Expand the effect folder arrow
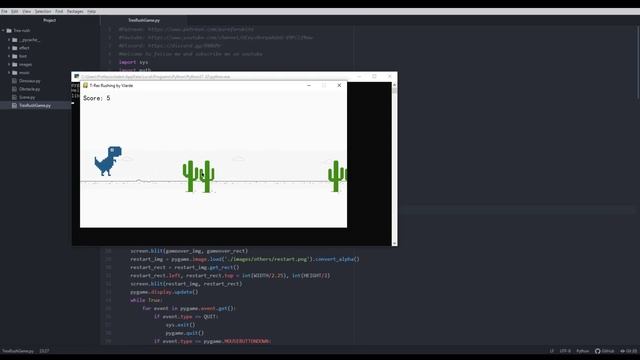 [x=9, y=48]
